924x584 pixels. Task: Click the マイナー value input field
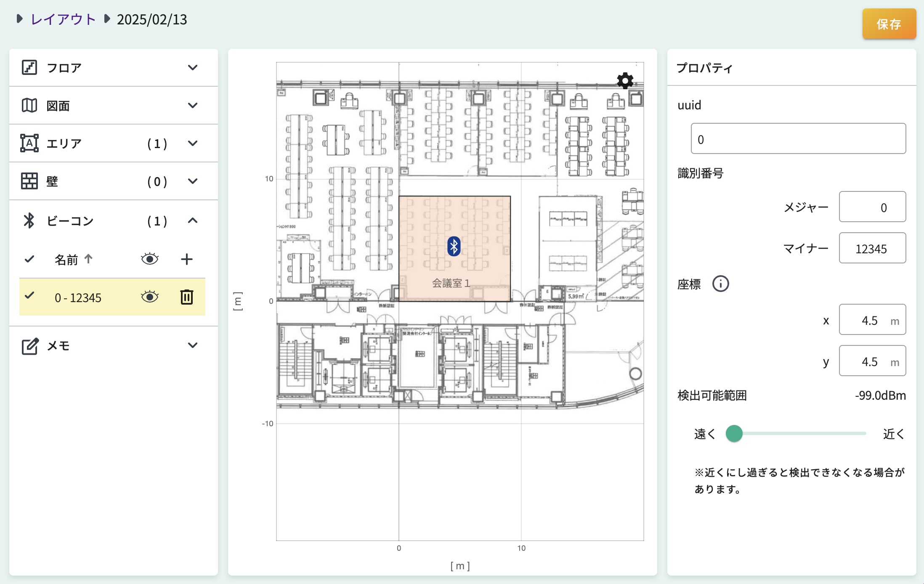click(872, 248)
